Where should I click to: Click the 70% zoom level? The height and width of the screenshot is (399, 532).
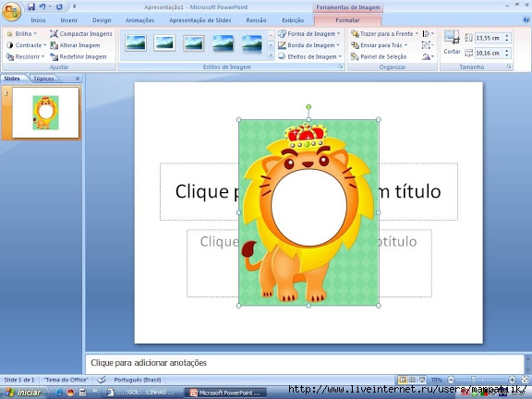(x=436, y=380)
